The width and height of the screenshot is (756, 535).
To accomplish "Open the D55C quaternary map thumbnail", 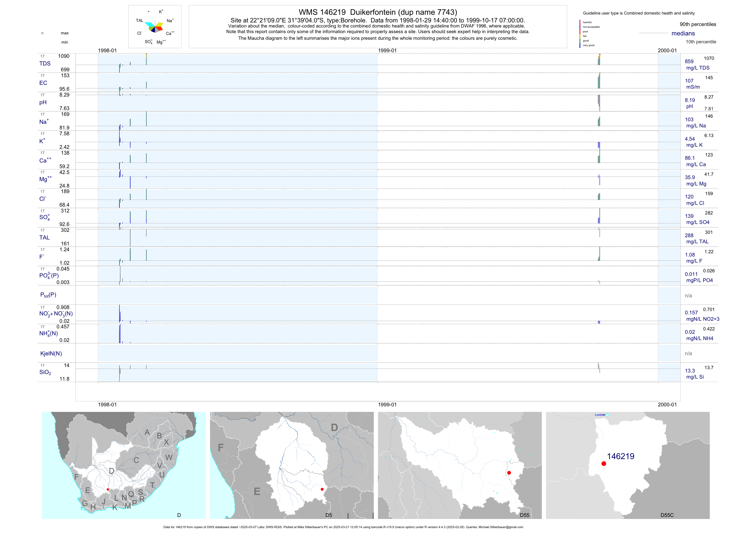I will click(x=628, y=465).
